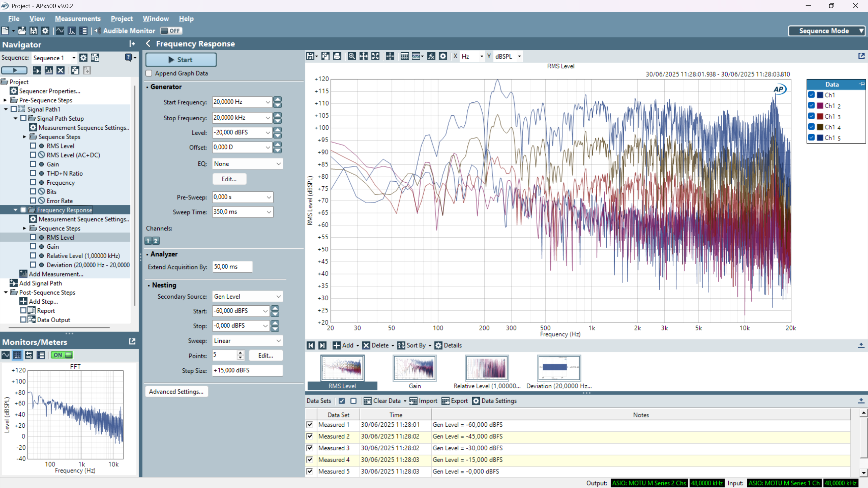
Task: Run the sequence with the play button
Action: coord(14,70)
